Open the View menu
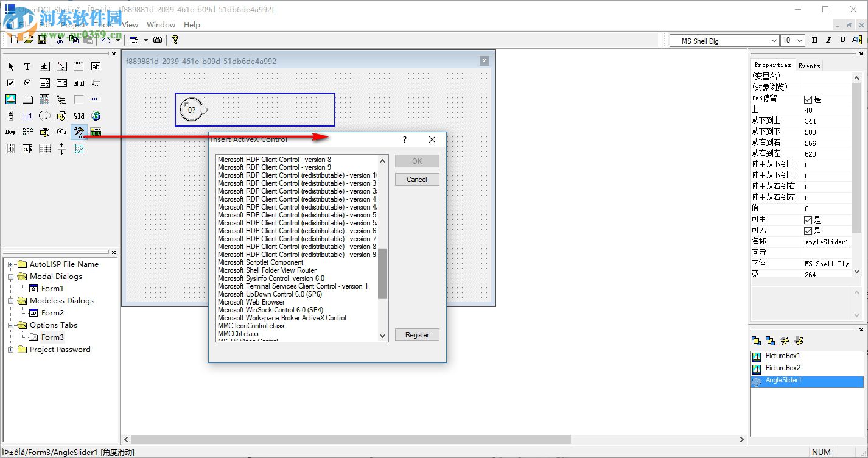The image size is (868, 458). (130, 25)
